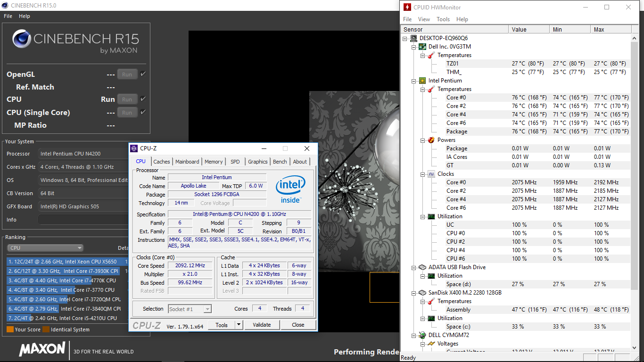Click the CPU-Z title bar app icon
This screenshot has height=362, width=644.
134,148
